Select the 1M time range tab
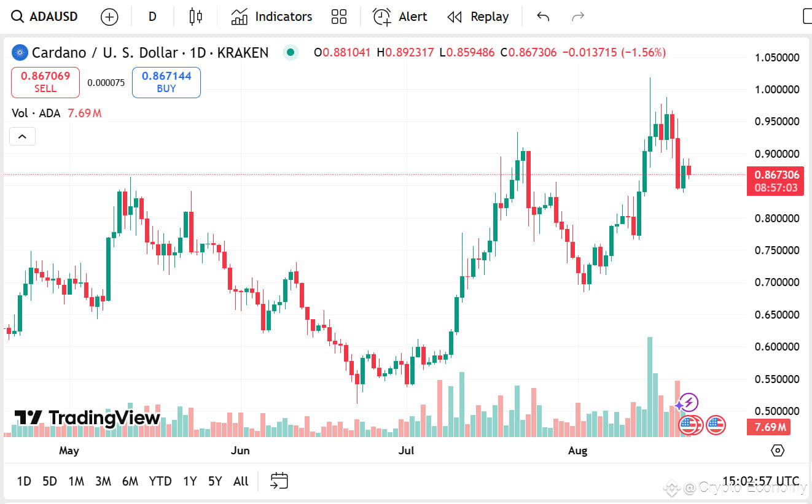The height and width of the screenshot is (504, 812). pyautogui.click(x=76, y=481)
